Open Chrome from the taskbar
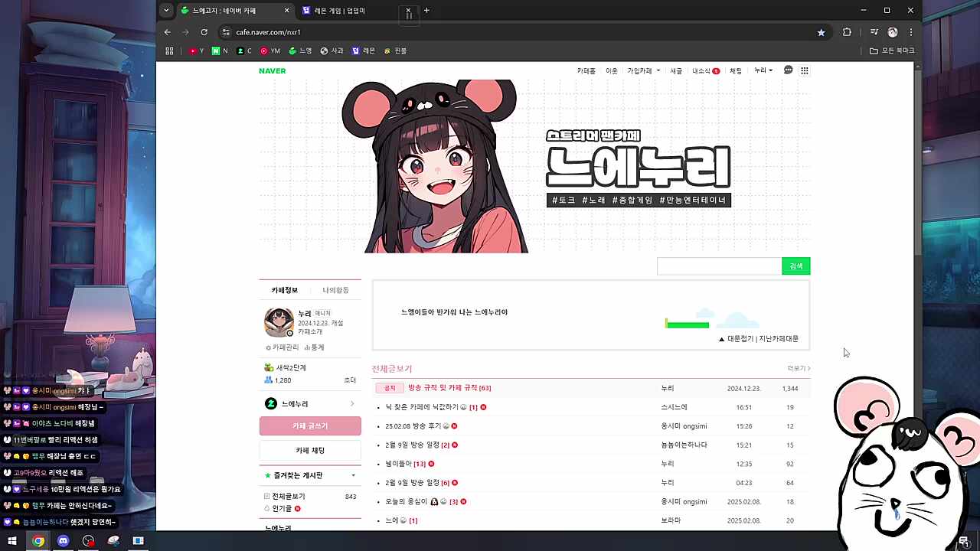The height and width of the screenshot is (551, 980). 38,541
